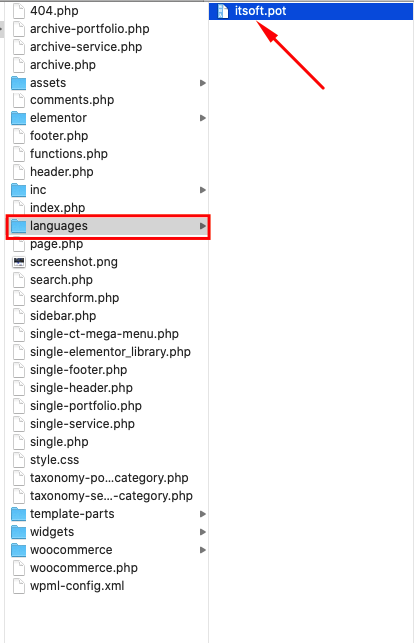414x643 pixels.
Task: Expand the woocommerce folder disclosure arrow
Action: point(202,550)
